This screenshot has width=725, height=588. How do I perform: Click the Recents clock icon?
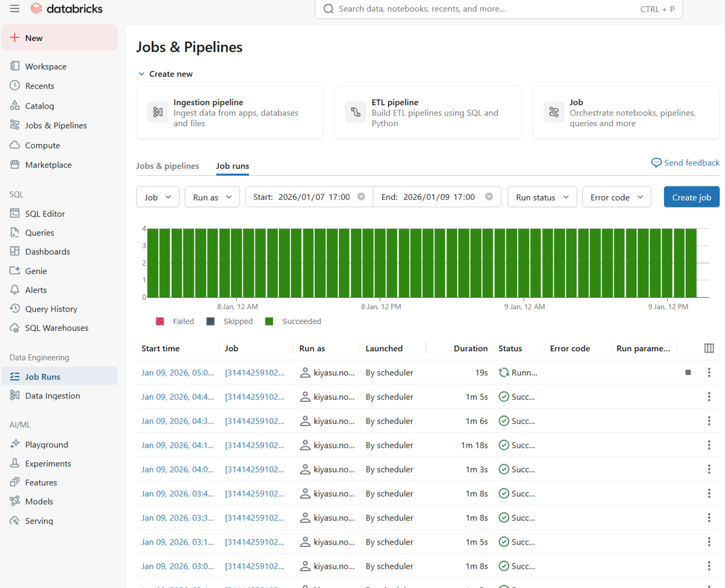click(x=14, y=86)
